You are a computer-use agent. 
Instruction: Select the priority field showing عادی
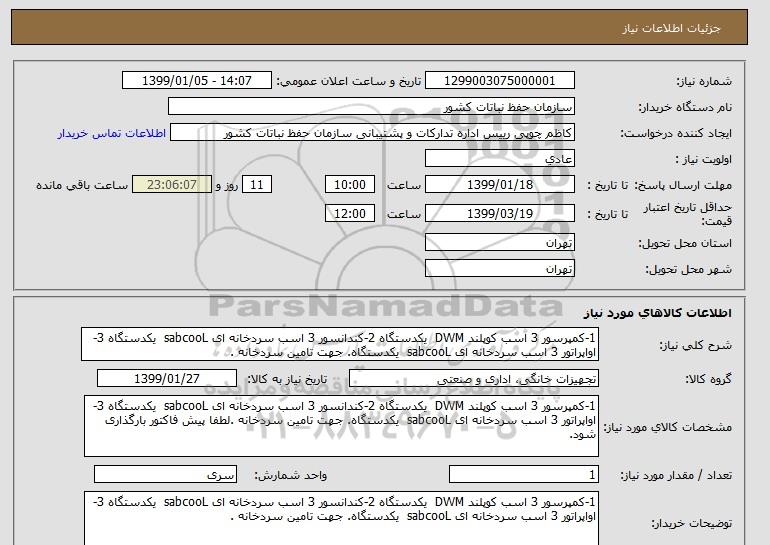click(499, 159)
